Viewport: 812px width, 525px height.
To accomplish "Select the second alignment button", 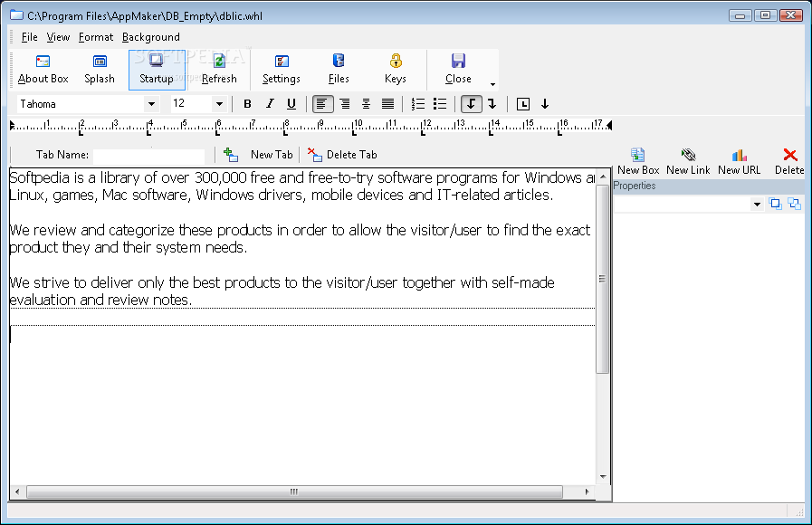I will point(344,104).
